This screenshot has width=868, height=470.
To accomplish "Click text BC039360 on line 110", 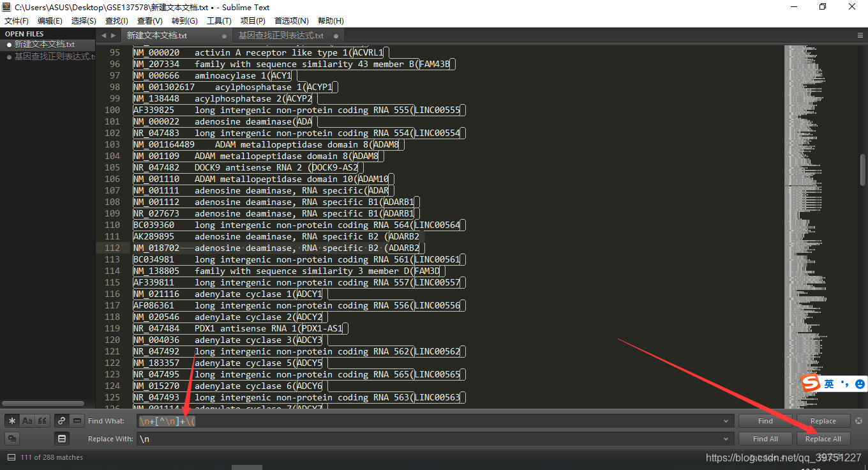I will 154,225.
